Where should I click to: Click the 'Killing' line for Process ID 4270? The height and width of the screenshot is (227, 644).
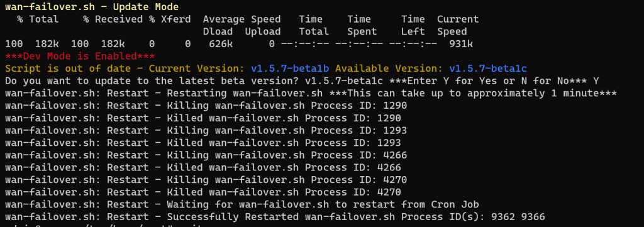coord(206,180)
